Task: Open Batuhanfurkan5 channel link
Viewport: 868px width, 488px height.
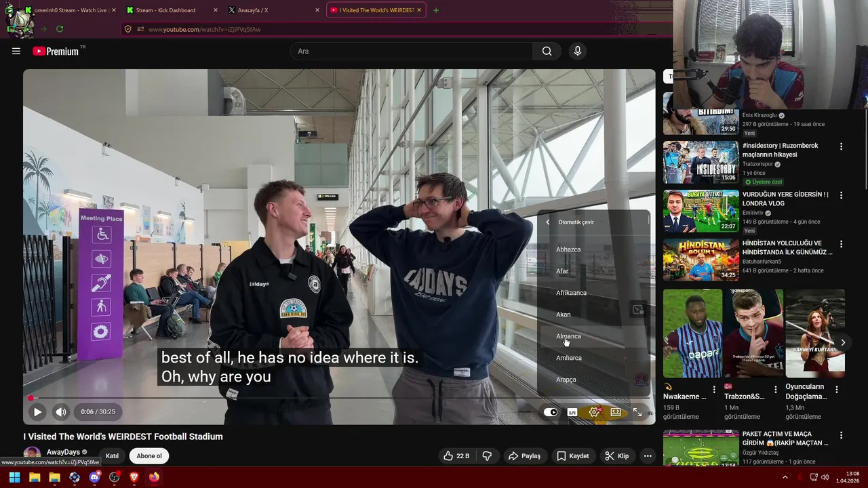Action: (x=762, y=262)
